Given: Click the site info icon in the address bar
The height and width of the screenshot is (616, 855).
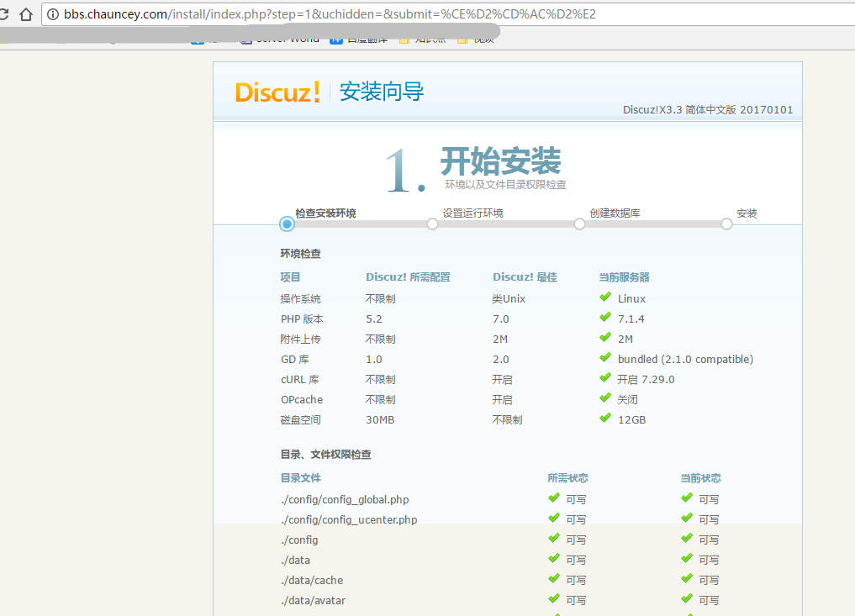Looking at the screenshot, I should pyautogui.click(x=53, y=14).
